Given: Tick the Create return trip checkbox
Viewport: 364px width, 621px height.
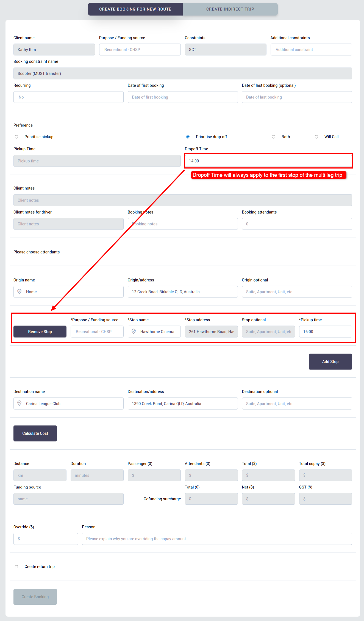Looking at the screenshot, I should (16, 567).
